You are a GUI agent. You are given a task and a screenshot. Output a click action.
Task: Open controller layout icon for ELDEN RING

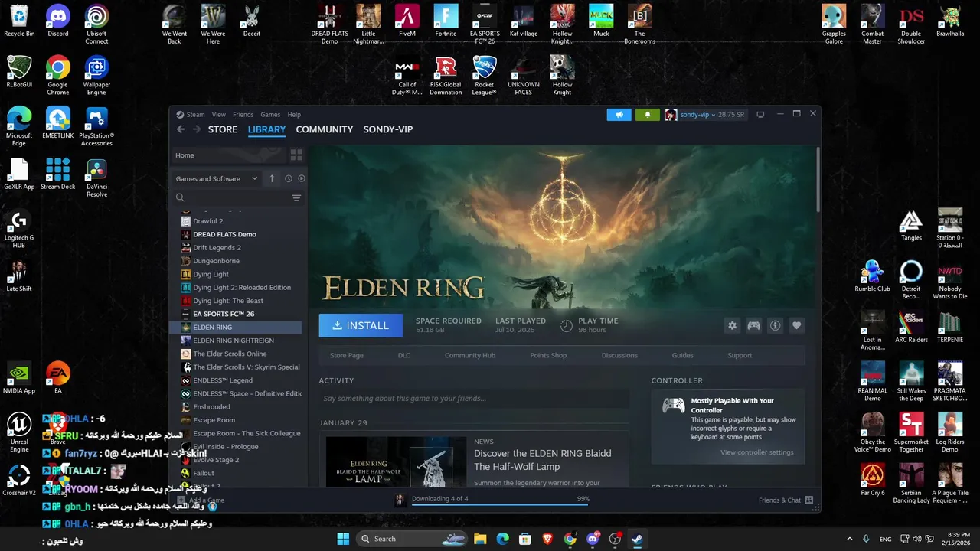point(753,325)
